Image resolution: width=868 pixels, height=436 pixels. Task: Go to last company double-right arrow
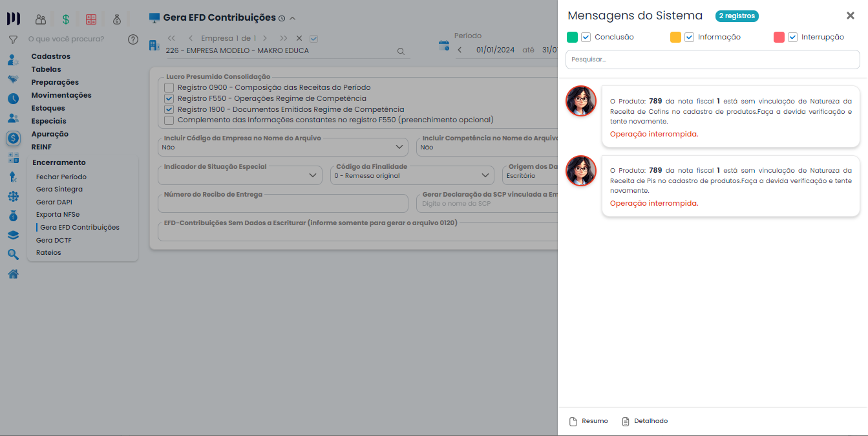coord(283,38)
